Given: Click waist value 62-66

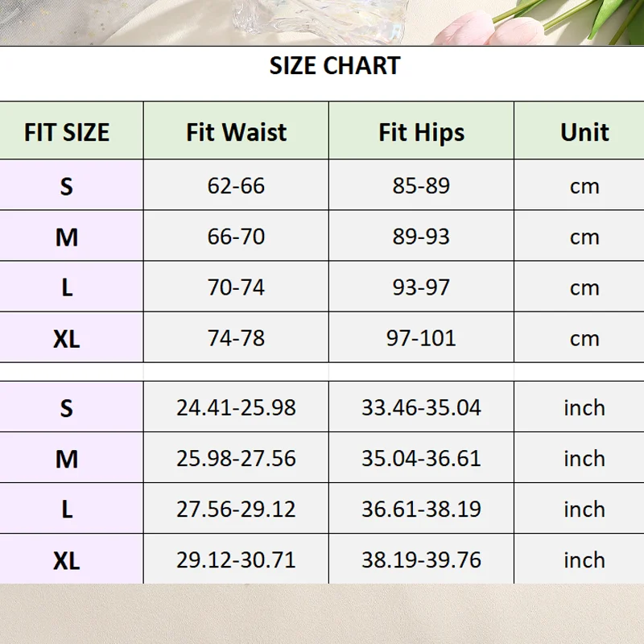Looking at the screenshot, I should (x=236, y=186).
